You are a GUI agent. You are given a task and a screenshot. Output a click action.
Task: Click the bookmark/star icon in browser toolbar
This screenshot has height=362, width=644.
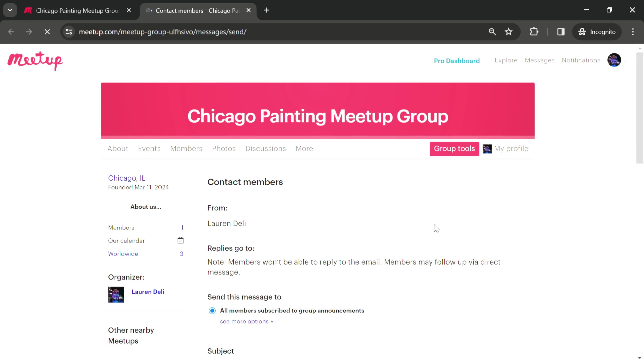coord(509,31)
